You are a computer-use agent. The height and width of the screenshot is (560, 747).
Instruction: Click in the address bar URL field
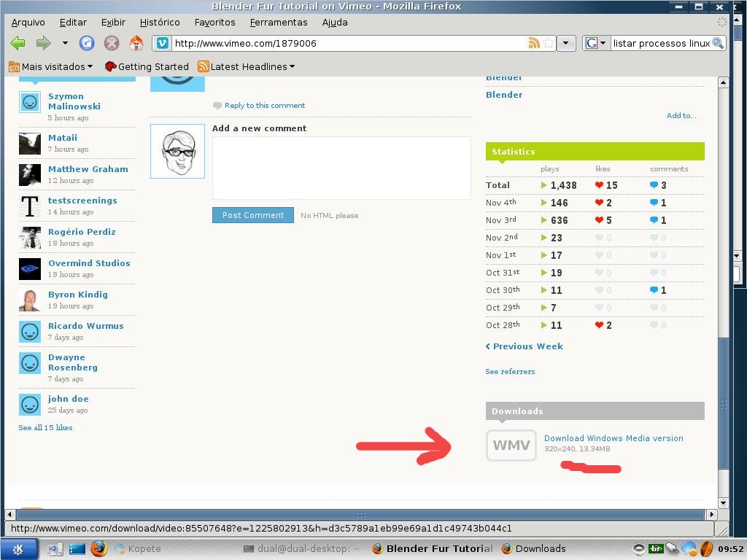pyautogui.click(x=349, y=43)
